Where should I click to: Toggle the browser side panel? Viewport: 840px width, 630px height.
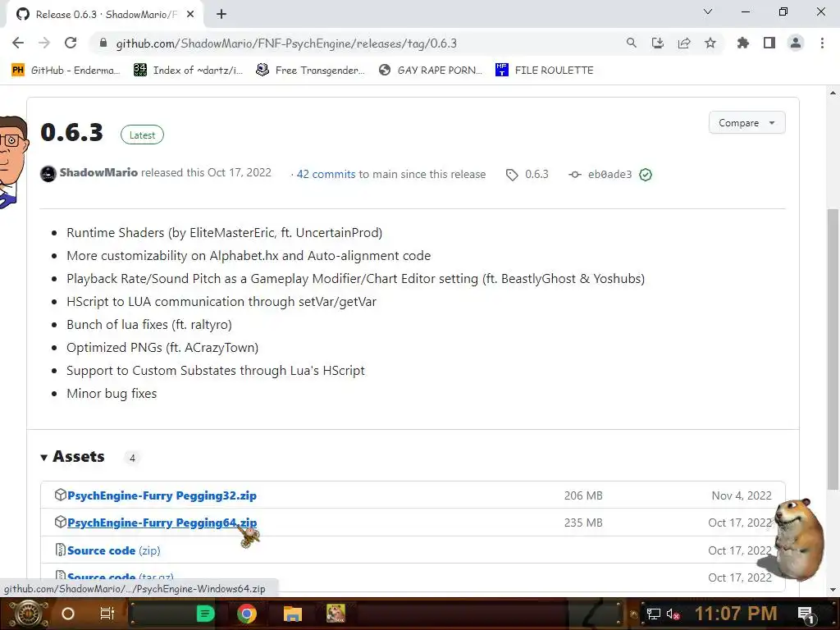tap(769, 43)
